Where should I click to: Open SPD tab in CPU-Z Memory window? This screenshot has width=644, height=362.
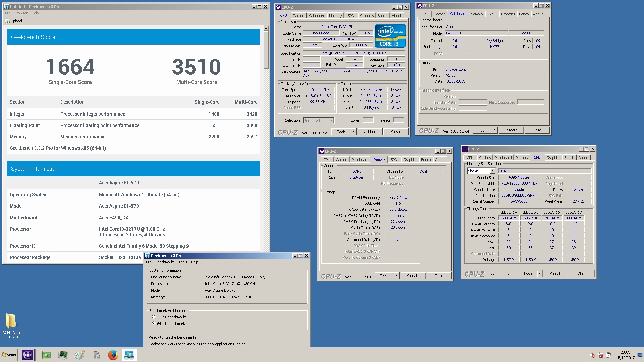pyautogui.click(x=394, y=160)
